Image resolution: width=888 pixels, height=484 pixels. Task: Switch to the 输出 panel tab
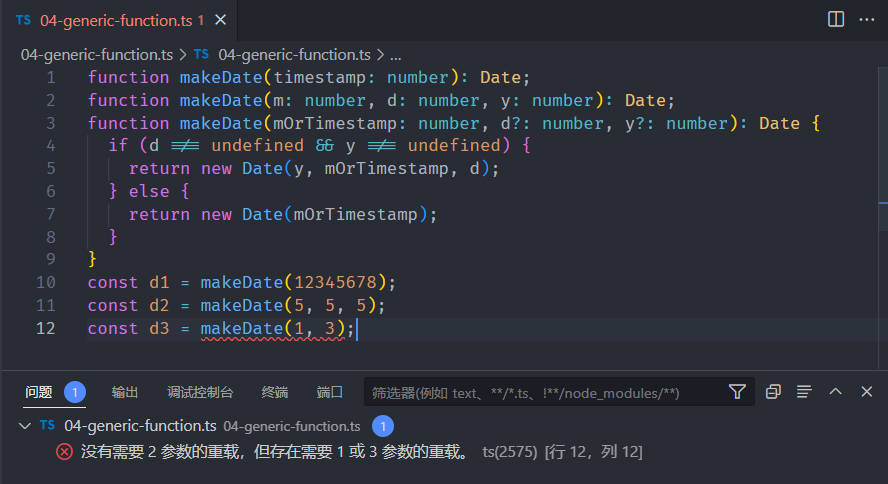point(125,392)
